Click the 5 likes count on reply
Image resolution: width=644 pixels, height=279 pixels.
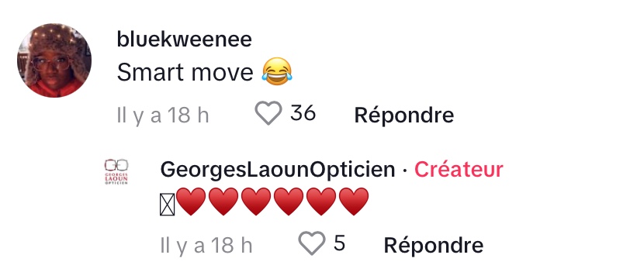click(339, 243)
